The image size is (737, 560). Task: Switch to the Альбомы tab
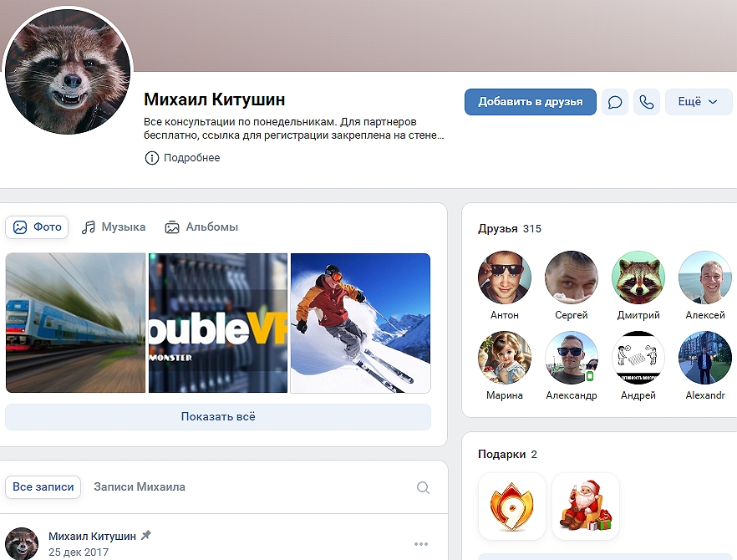tap(201, 227)
